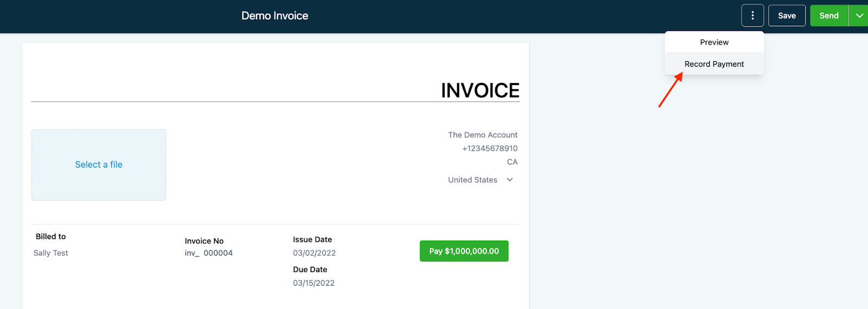Edit the phone number +12345678910
The height and width of the screenshot is (309, 868).
(x=490, y=149)
